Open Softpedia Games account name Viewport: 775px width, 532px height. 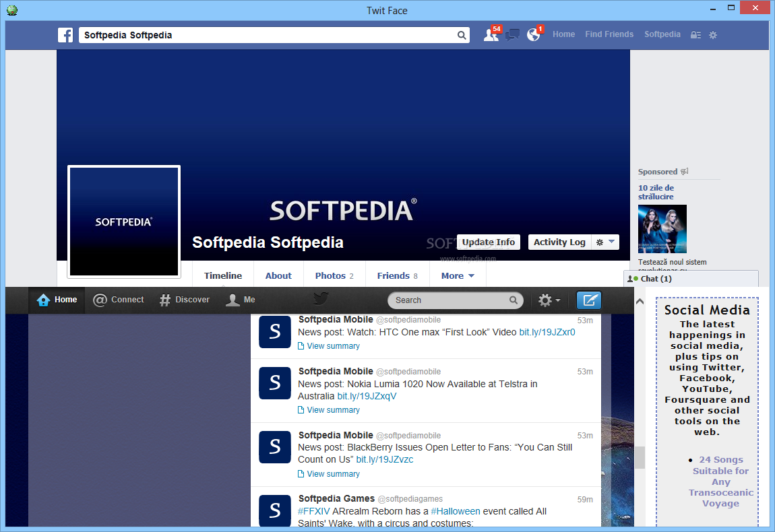click(x=336, y=498)
